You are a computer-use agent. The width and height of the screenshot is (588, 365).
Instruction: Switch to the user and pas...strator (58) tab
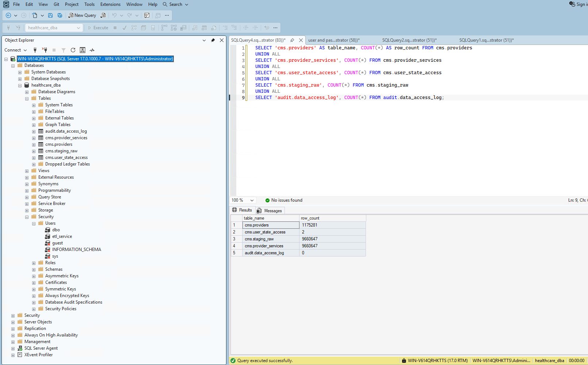click(x=334, y=40)
